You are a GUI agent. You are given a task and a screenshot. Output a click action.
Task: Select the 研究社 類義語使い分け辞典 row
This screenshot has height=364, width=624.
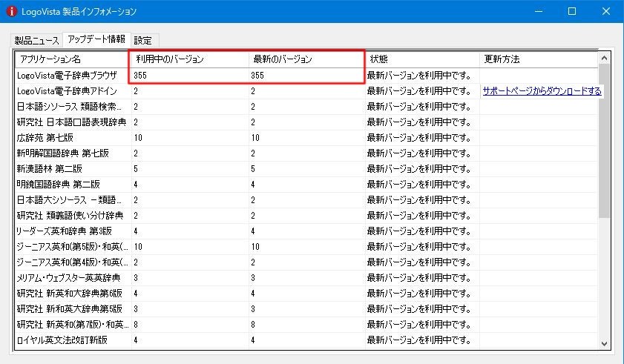[x=306, y=216]
